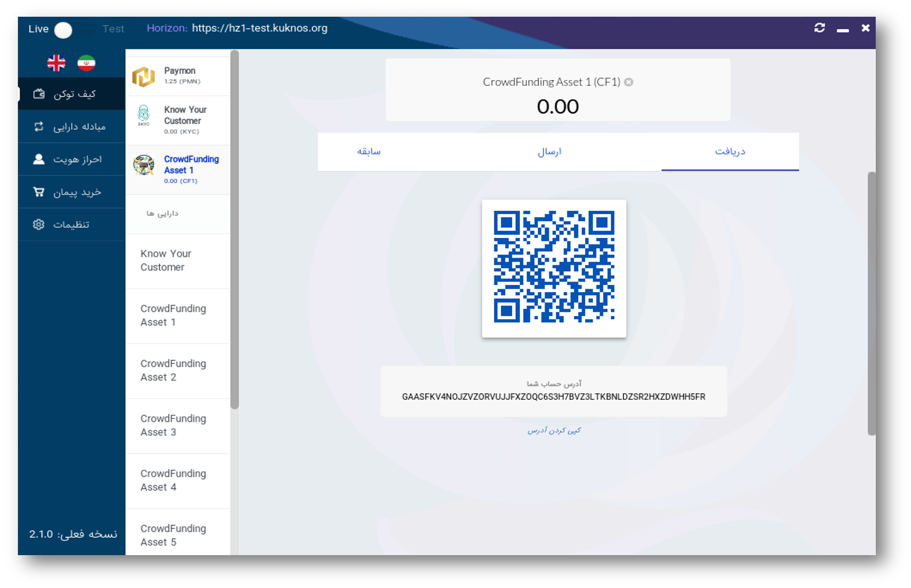Select Paymon 1.25 (PMN) wallet entry
Screen dimensions: 911x588
click(178, 76)
